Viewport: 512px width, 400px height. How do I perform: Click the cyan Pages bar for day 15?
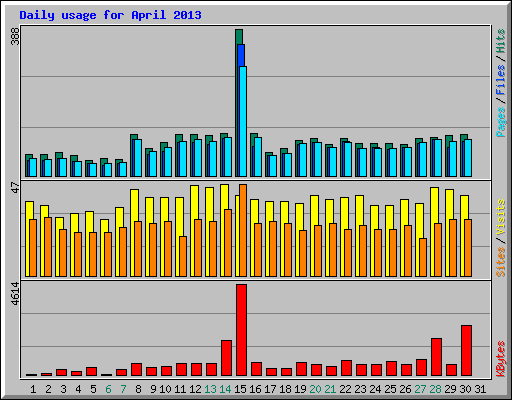[x=243, y=121]
